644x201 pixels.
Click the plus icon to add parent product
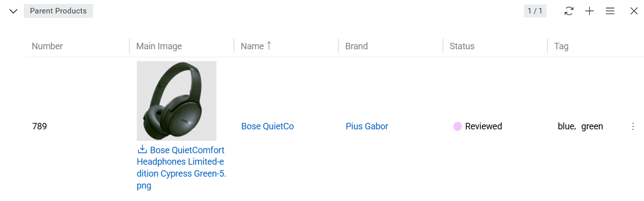coord(589,11)
